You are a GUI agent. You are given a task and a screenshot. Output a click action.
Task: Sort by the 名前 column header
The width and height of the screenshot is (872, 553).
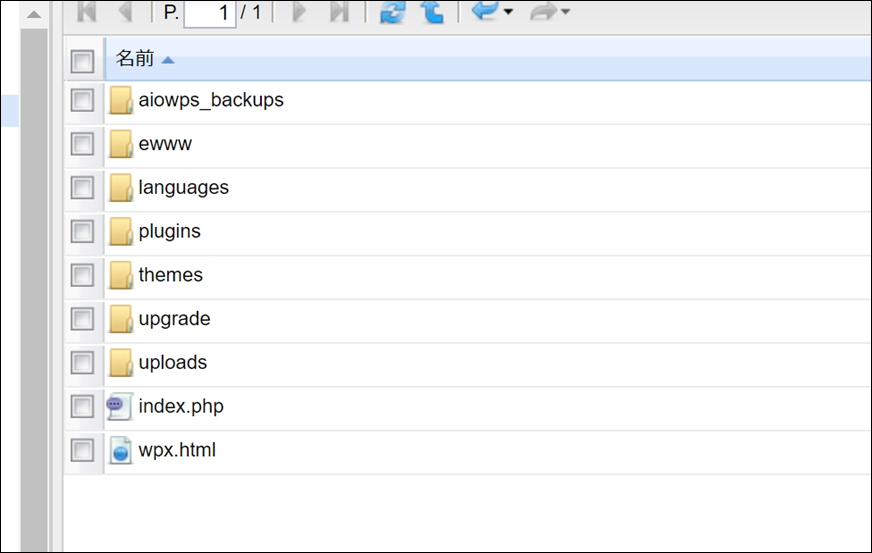[x=487, y=59]
